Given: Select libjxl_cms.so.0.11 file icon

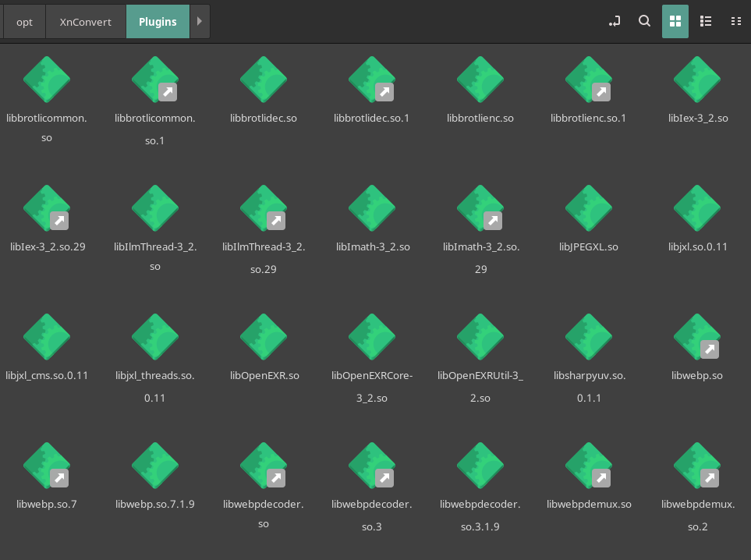Looking at the screenshot, I should pos(47,337).
